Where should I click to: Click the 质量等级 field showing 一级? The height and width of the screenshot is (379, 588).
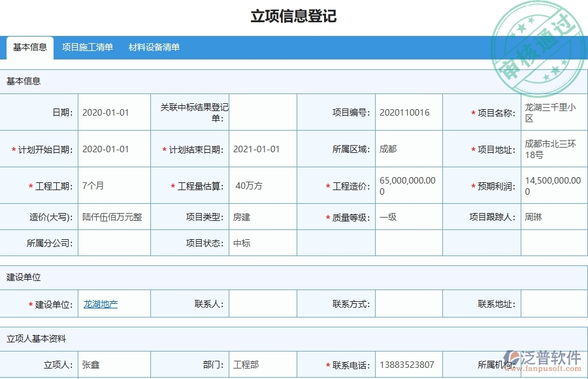pos(406,217)
